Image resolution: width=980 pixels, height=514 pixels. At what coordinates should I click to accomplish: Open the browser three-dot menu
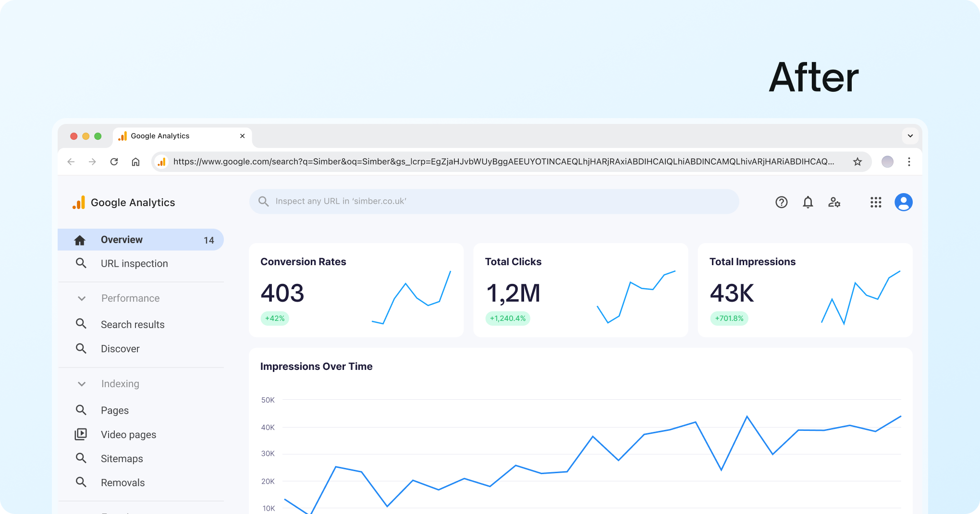coord(909,162)
